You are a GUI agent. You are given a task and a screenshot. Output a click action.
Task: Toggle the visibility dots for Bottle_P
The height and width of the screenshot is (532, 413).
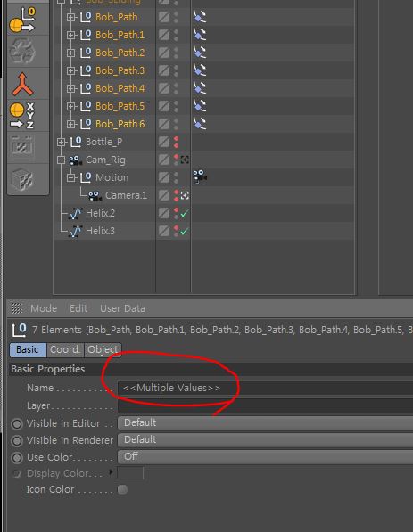pos(177,142)
